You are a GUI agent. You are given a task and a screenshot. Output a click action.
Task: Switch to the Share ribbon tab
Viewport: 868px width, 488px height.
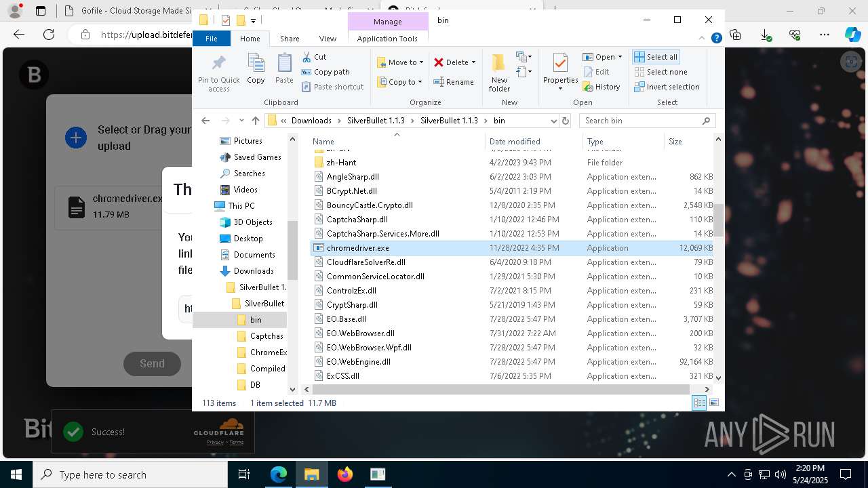coord(290,39)
